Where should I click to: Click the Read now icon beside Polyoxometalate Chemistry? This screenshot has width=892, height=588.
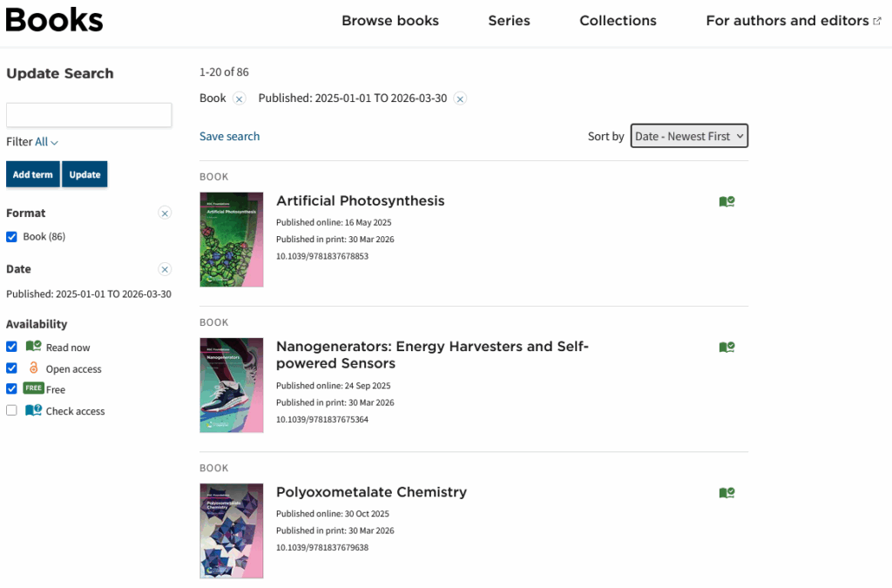click(726, 492)
